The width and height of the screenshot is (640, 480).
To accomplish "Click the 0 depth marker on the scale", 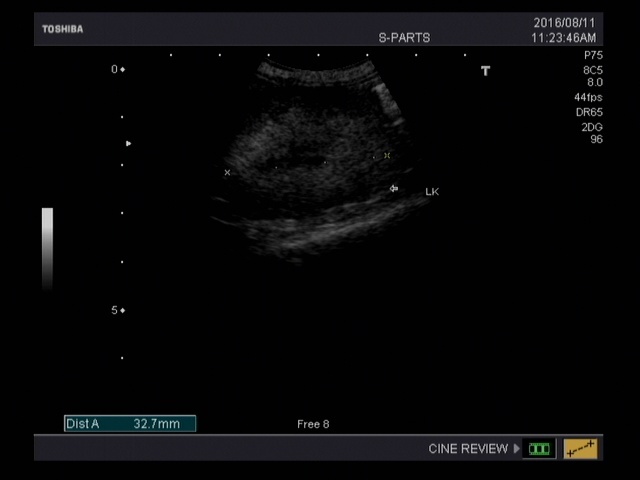I will [x=115, y=69].
